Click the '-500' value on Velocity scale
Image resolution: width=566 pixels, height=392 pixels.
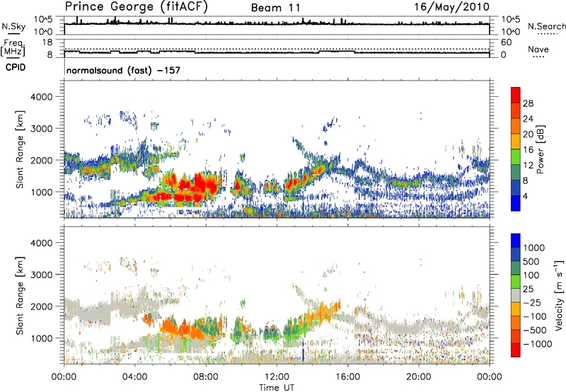tap(534, 330)
